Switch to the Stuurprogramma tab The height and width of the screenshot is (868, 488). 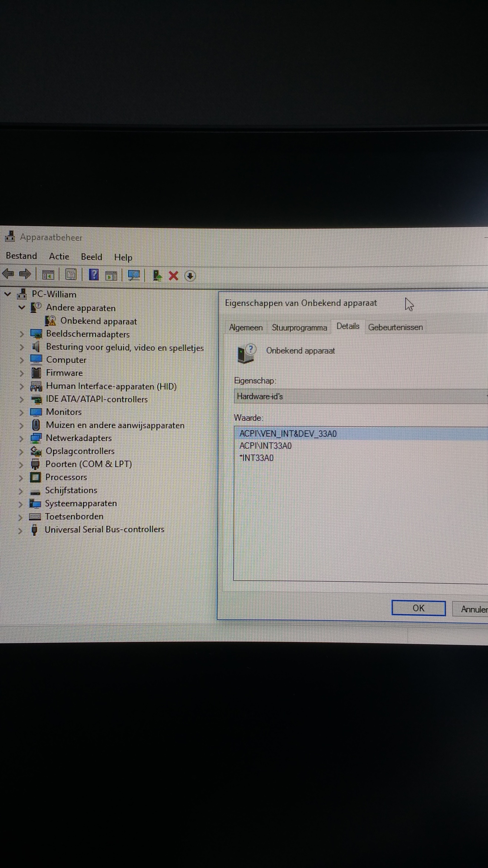pyautogui.click(x=299, y=328)
